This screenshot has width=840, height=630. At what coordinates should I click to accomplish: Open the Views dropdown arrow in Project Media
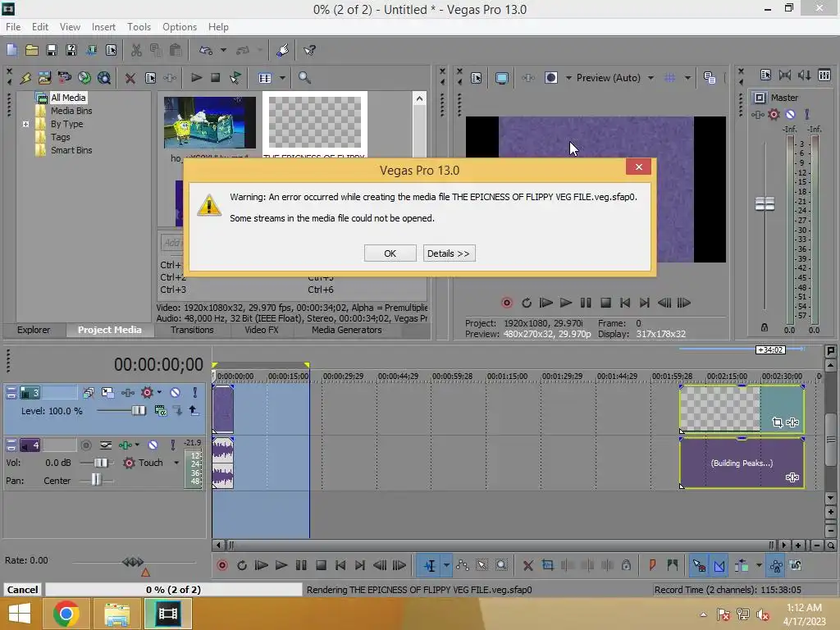282,78
